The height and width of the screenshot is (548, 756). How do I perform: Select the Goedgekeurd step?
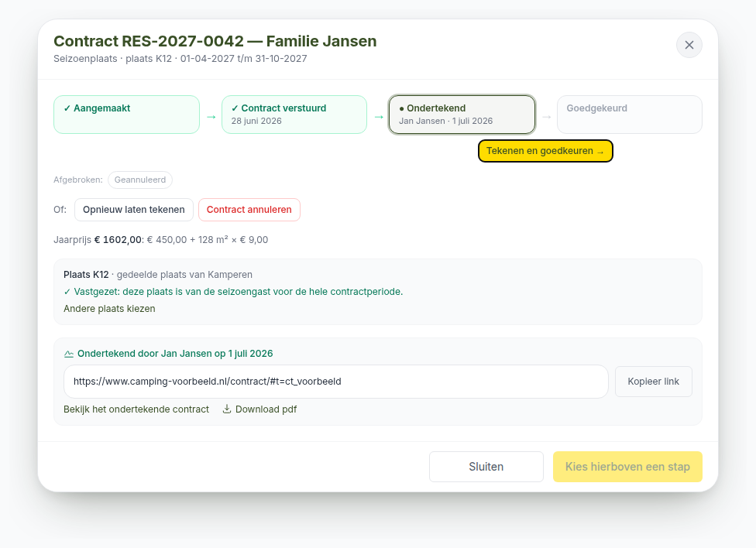629,115
